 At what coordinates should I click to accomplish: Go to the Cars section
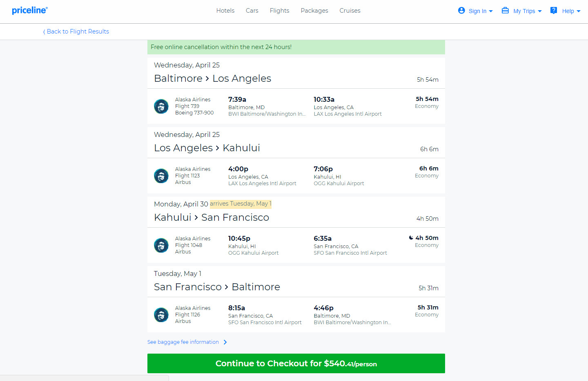tap(252, 11)
